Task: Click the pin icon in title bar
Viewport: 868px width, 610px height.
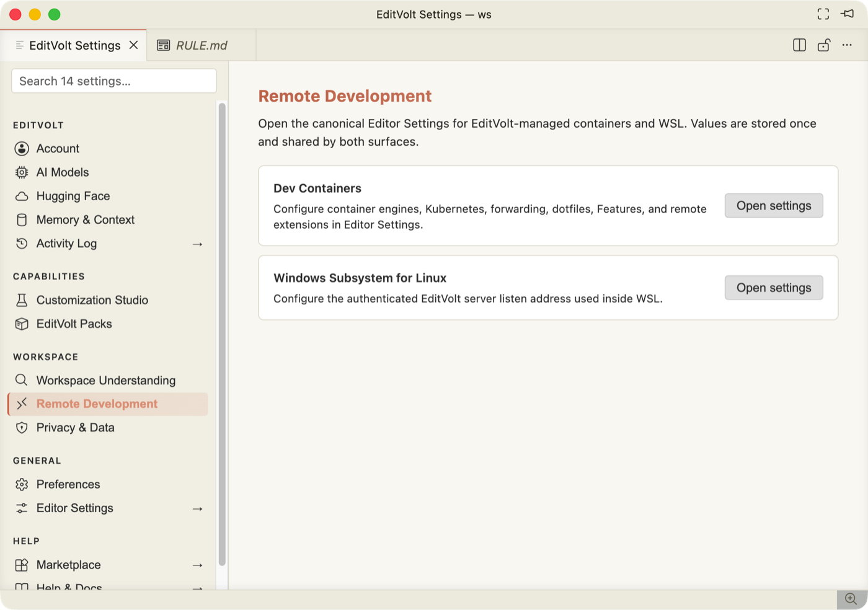Action: click(848, 14)
